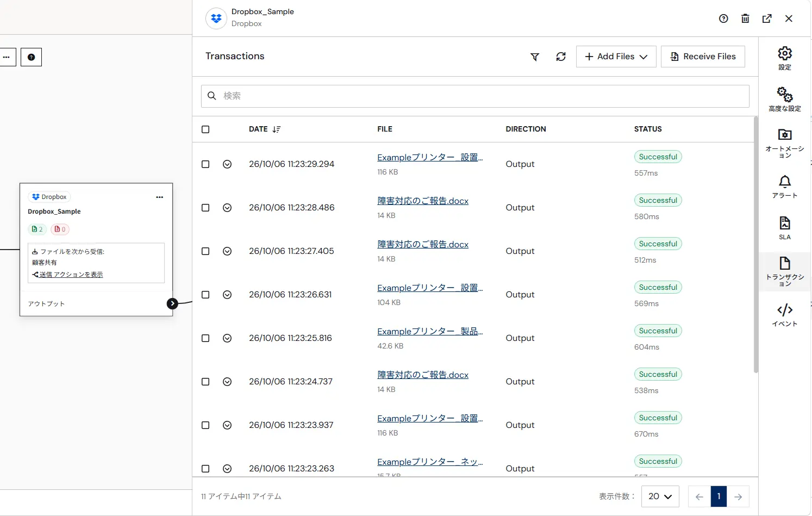The height and width of the screenshot is (516, 812).
Task: Expand details for transaction 11:23:29.294
Action: tap(227, 164)
